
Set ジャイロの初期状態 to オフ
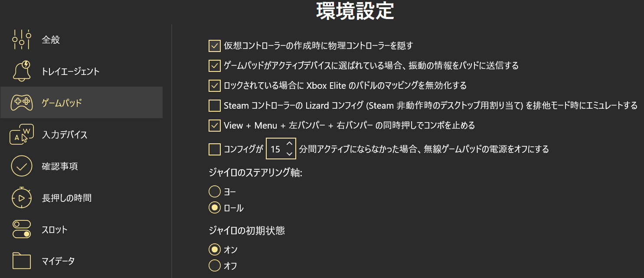point(214,265)
